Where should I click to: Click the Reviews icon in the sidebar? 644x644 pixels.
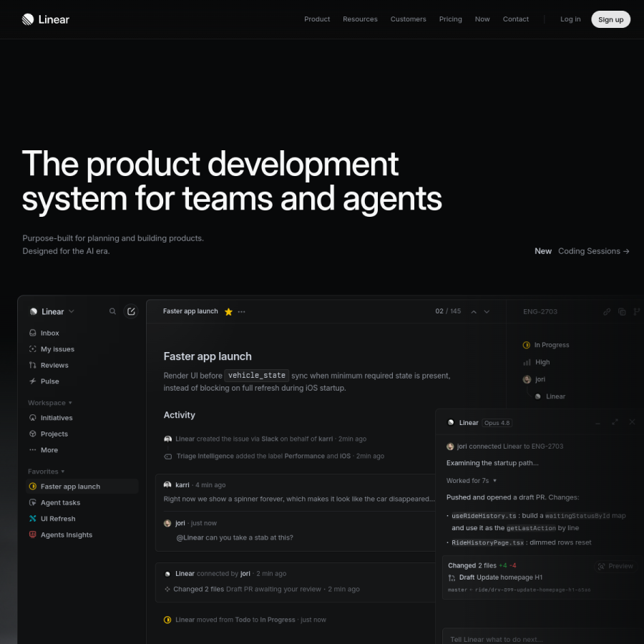point(32,365)
